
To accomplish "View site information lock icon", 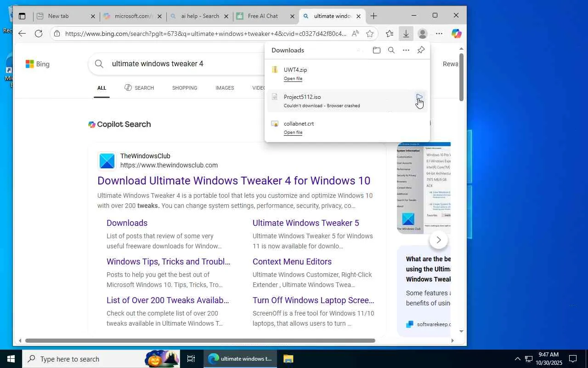I will click(x=57, y=34).
